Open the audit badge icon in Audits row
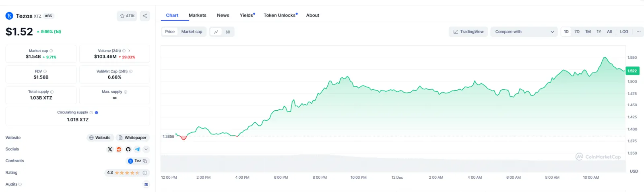This screenshot has height=192, width=644. pyautogui.click(x=146, y=184)
